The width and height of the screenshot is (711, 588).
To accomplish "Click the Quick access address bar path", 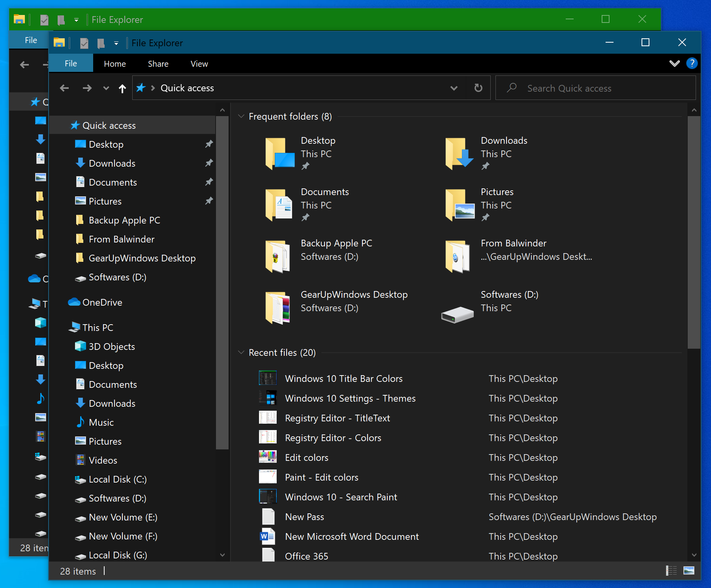I will (x=187, y=88).
